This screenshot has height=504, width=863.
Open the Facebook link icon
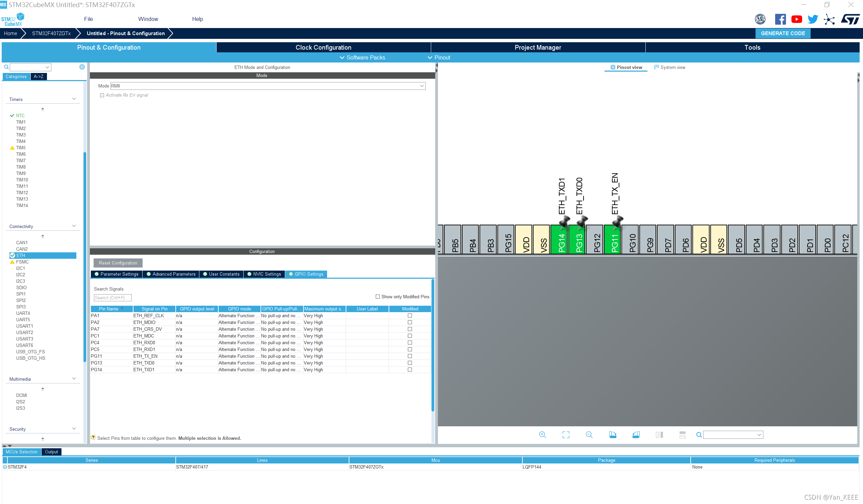tap(780, 19)
